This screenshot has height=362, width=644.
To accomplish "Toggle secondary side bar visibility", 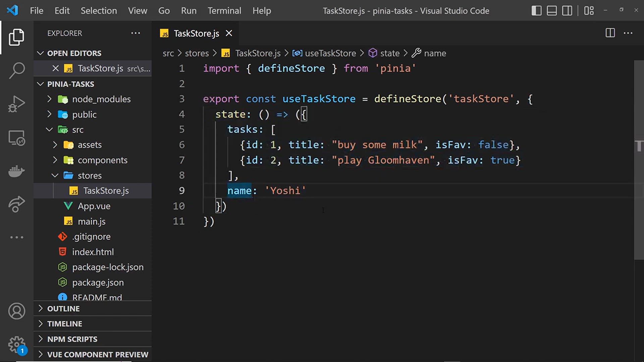I will tap(567, 11).
